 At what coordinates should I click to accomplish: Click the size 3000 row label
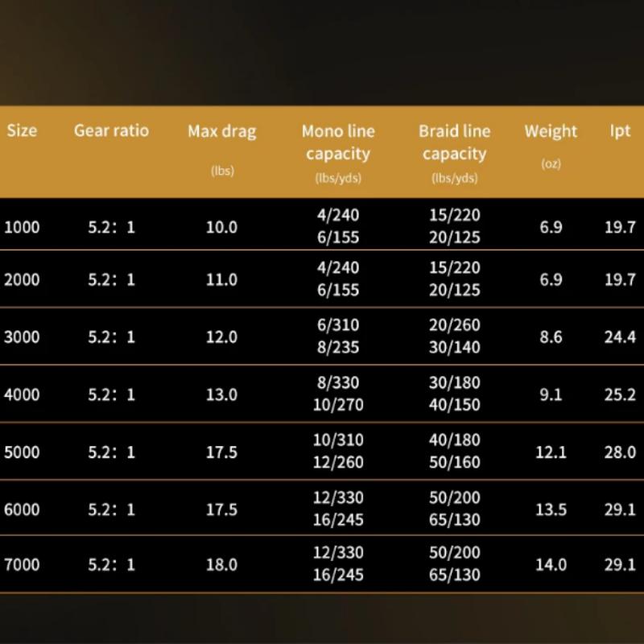22,337
